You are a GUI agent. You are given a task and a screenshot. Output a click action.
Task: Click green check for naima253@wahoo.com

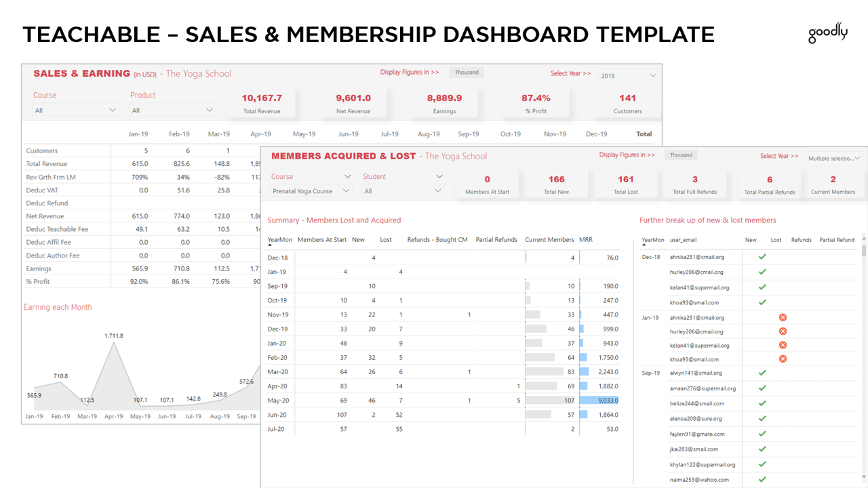(x=762, y=479)
